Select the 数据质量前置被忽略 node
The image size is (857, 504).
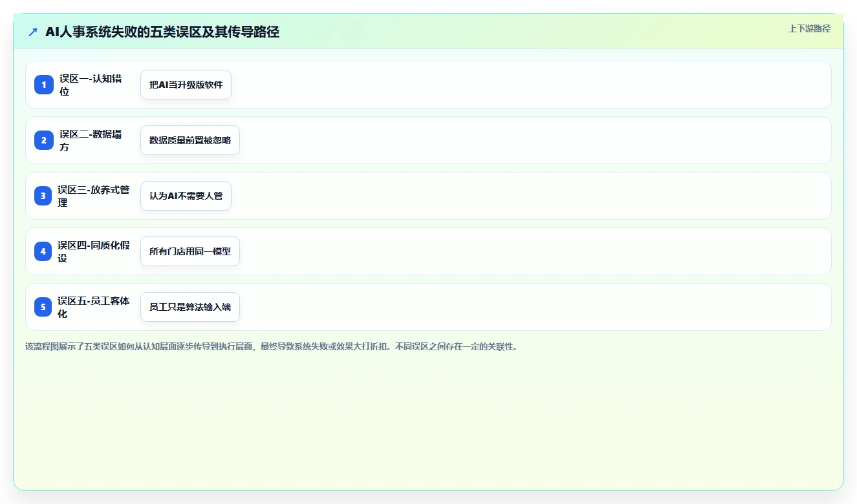pyautogui.click(x=190, y=140)
